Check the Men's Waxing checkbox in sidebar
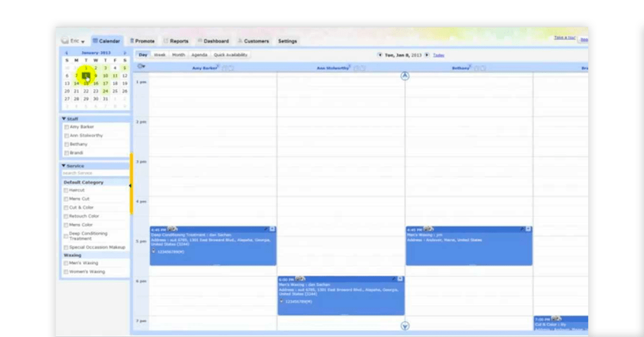 click(65, 263)
